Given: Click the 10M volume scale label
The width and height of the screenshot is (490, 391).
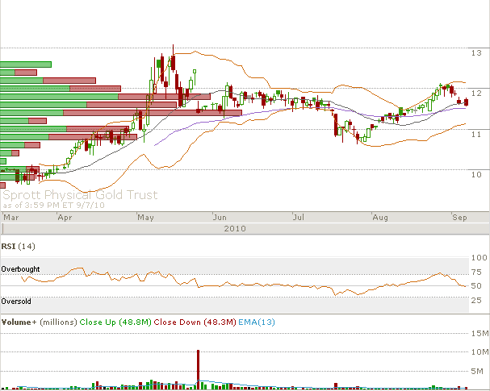Looking at the screenshot, I should click(x=480, y=352).
